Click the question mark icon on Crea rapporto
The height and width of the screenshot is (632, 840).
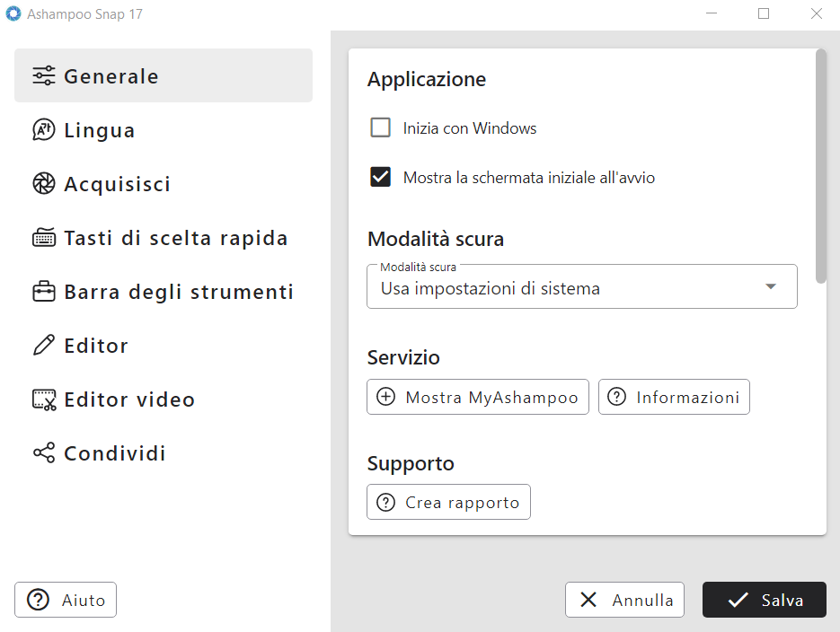(385, 502)
